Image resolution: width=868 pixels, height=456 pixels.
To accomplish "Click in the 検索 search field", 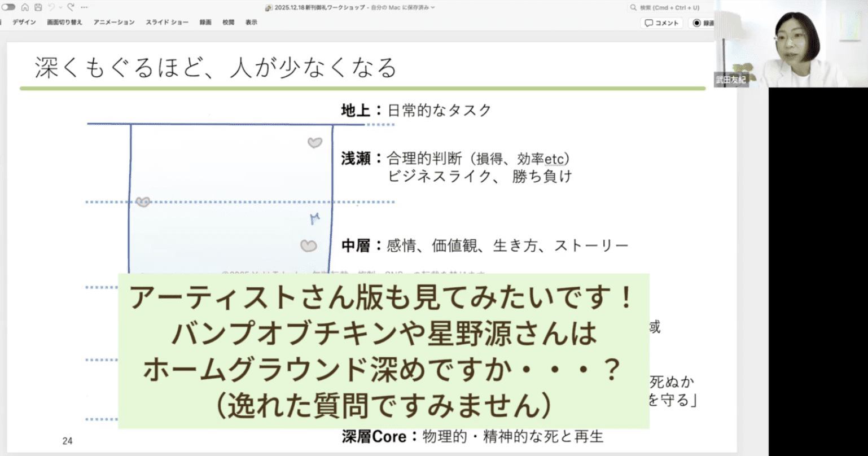I will click(x=672, y=7).
